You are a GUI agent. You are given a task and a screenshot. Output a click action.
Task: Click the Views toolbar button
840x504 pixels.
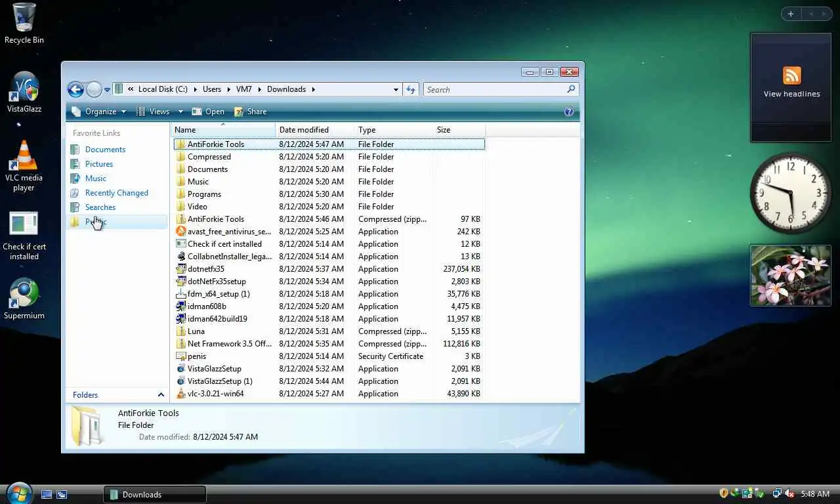coord(154,112)
